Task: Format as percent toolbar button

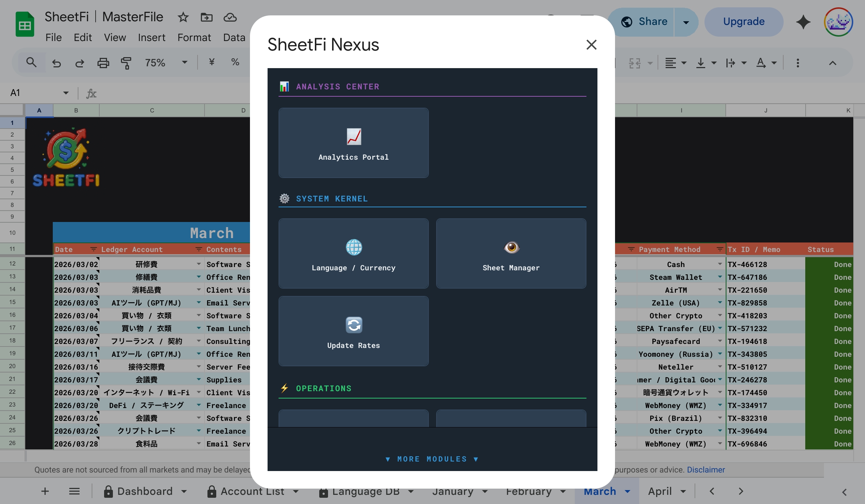Action: tap(235, 62)
